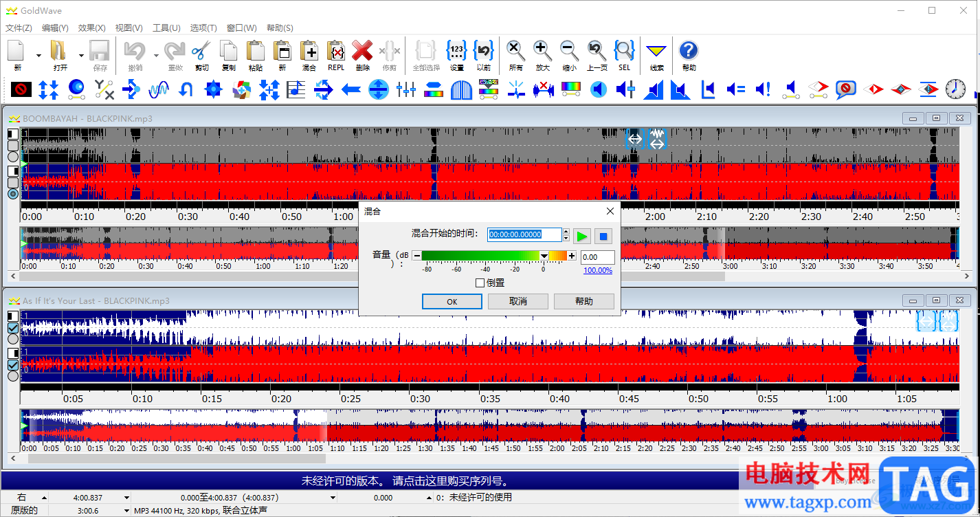Viewport: 980px width, 517px height.
Task: Click Cancel (取消) in the Mix dialog
Action: pos(517,301)
